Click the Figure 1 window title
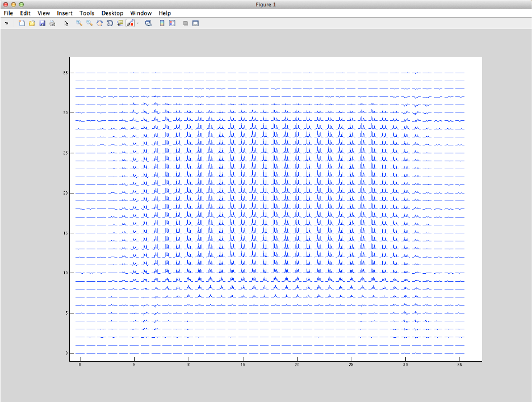The height and width of the screenshot is (402, 532). point(266,5)
